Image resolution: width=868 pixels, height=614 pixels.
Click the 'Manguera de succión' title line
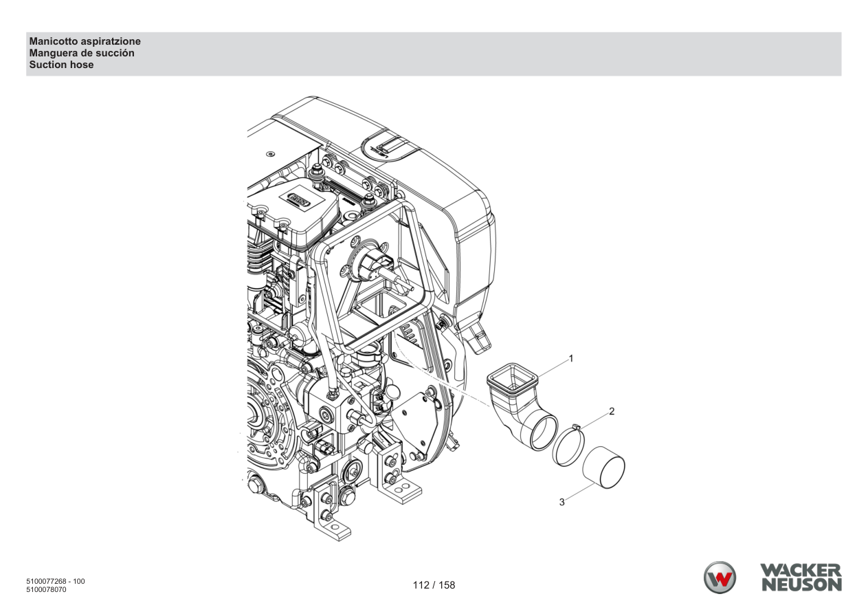(82, 53)
